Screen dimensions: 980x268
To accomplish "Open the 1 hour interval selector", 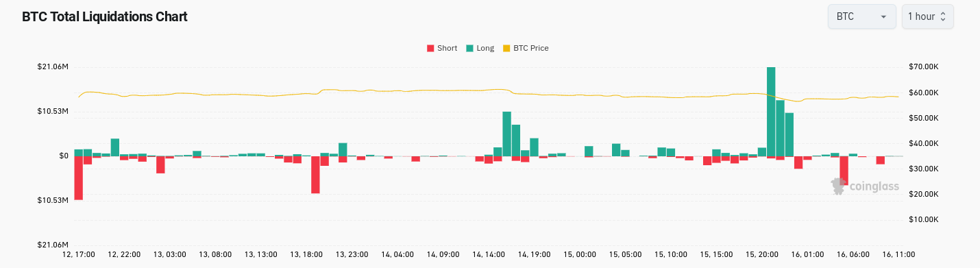I will point(927,16).
